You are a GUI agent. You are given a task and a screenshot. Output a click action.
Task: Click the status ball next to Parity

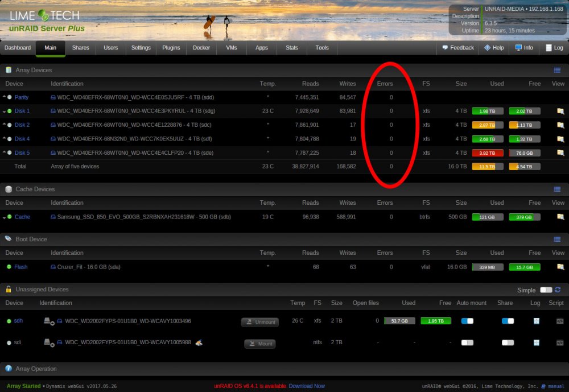tap(10, 97)
